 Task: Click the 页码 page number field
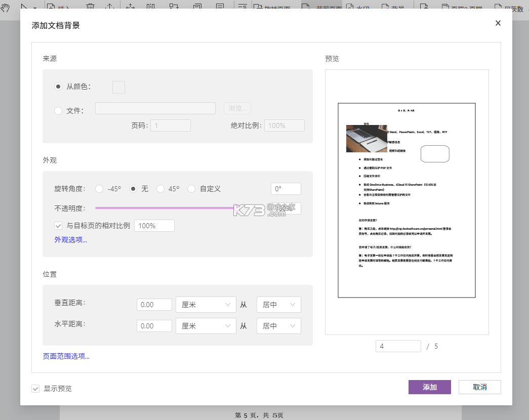171,125
